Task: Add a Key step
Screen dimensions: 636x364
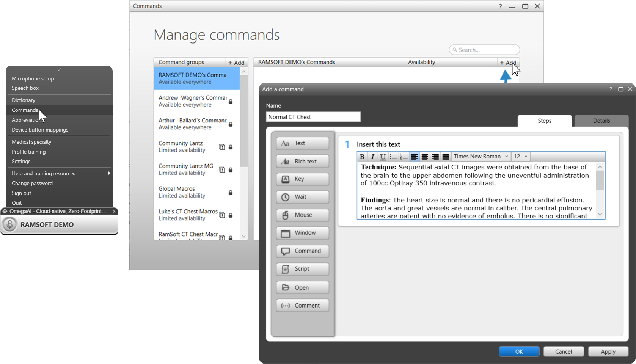Action: coord(302,179)
